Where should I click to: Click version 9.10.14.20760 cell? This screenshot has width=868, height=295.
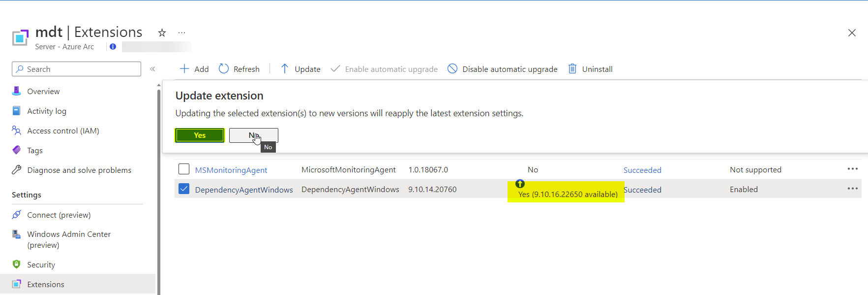432,190
